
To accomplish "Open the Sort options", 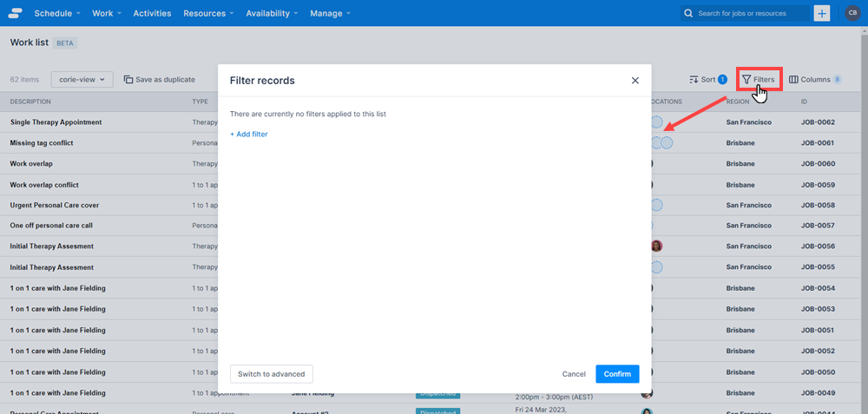I will 708,79.
